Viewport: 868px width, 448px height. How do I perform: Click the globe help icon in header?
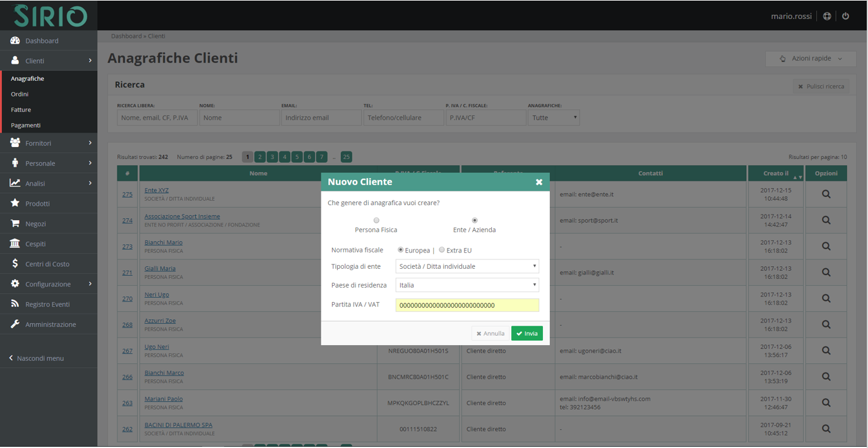(x=827, y=16)
